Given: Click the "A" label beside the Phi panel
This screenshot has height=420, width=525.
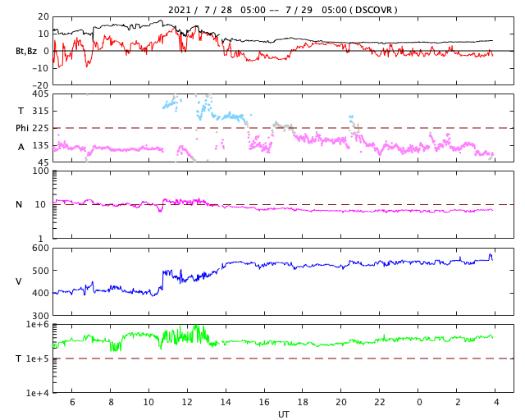Looking at the screenshot, I should (21, 147).
